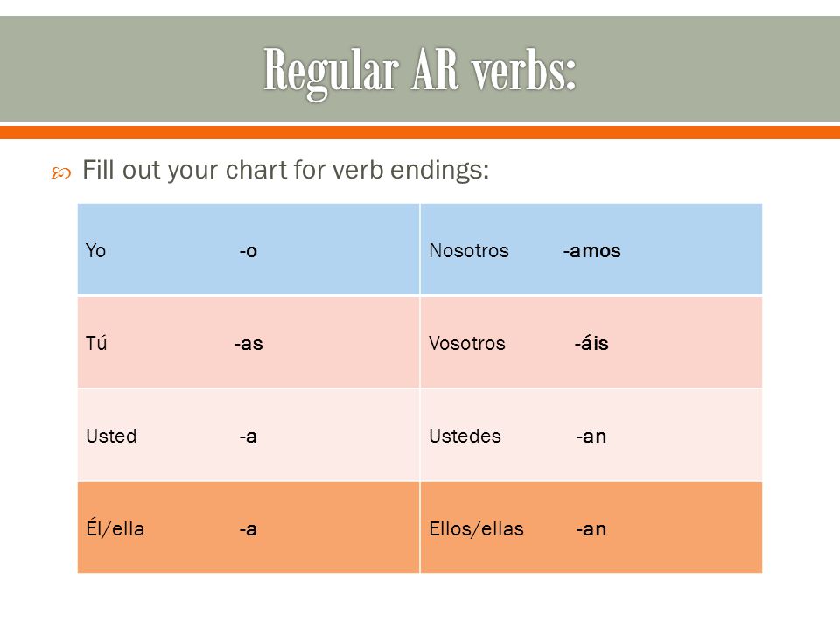Click the '-a' ending beside Usted
Image resolution: width=840 pixels, height=630 pixels.
coord(248,437)
